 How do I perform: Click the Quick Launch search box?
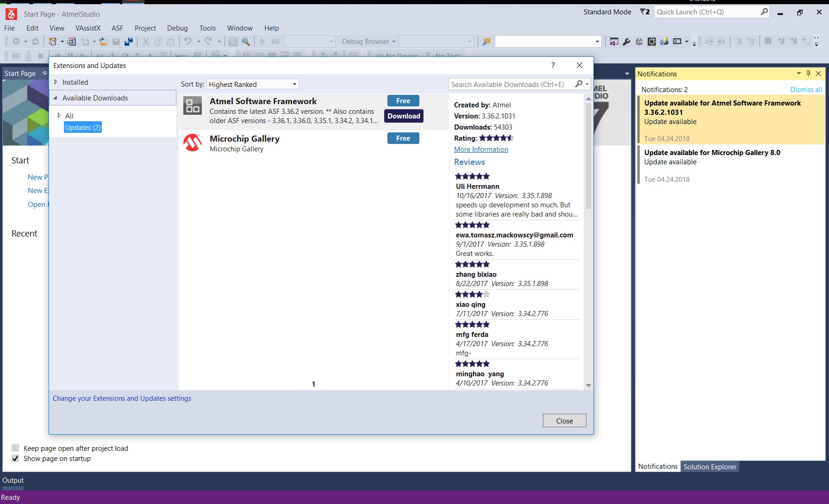[x=711, y=12]
